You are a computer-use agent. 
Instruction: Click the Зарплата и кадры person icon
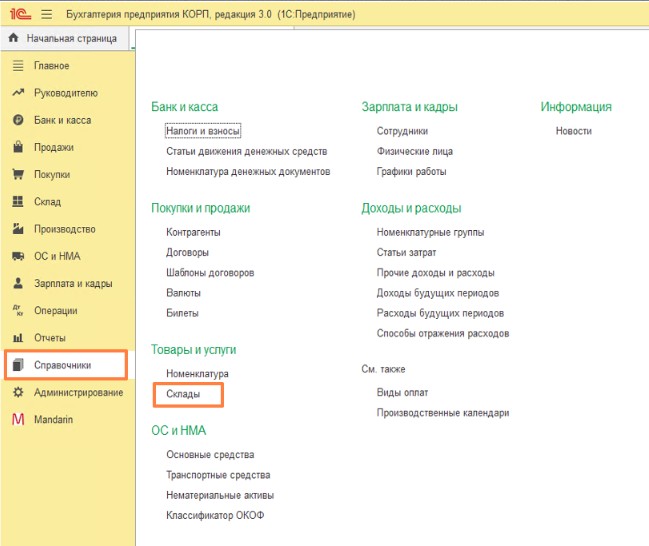(x=18, y=283)
